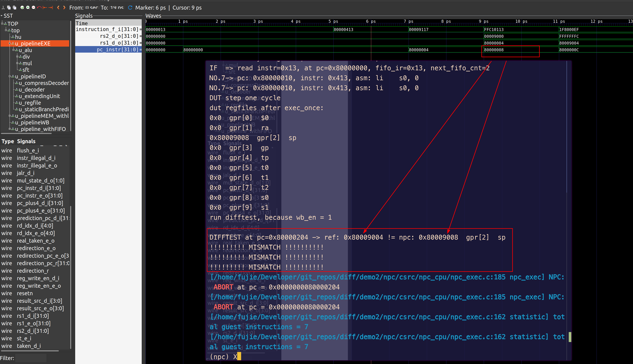
Task: Click the To time input field
Action: [x=117, y=8]
